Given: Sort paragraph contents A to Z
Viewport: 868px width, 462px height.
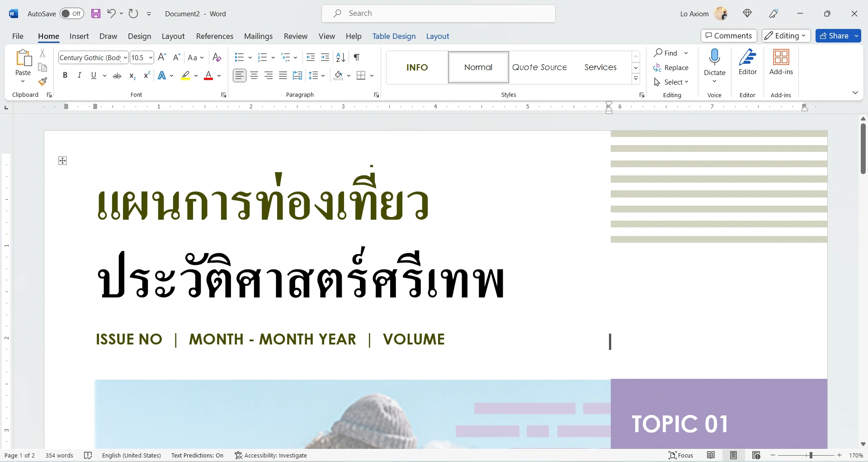Looking at the screenshot, I should click(341, 57).
